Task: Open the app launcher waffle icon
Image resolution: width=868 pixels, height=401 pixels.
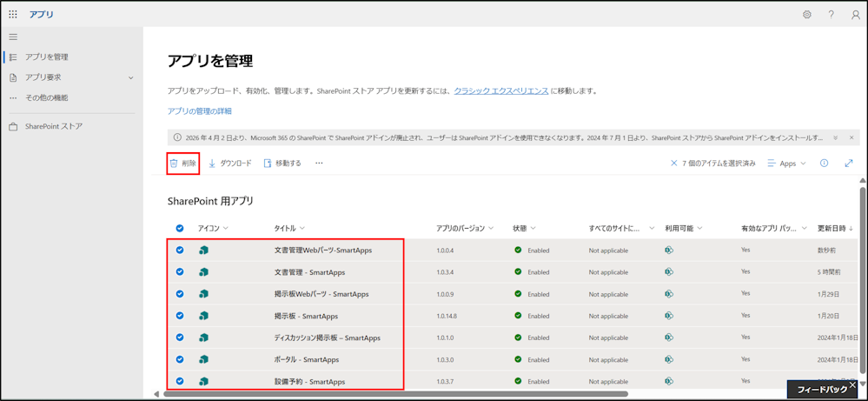Action: pos(13,15)
